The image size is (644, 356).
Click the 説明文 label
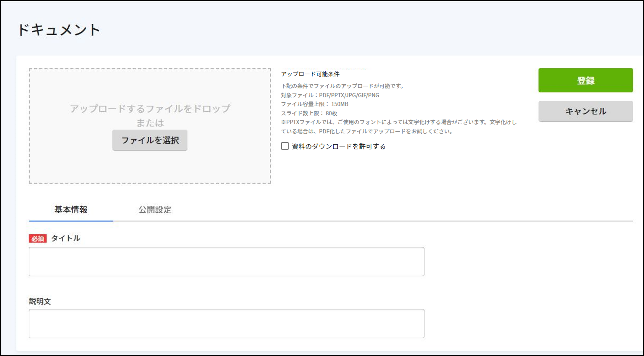40,301
